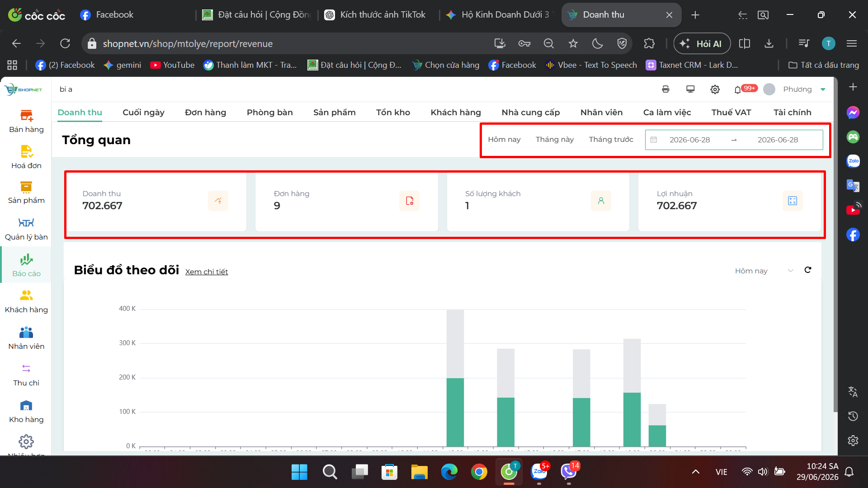
Task: Open the Xem chi tiết link
Action: coord(207,272)
